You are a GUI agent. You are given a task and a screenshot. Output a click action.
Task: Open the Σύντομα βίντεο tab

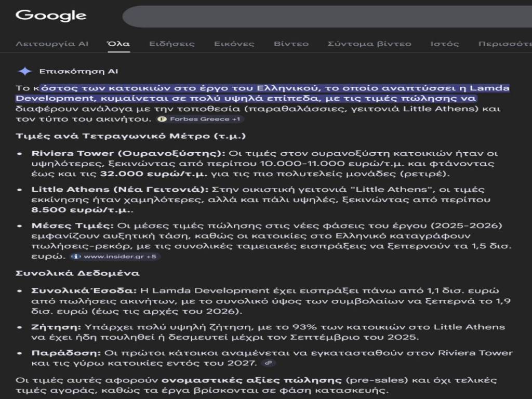369,44
